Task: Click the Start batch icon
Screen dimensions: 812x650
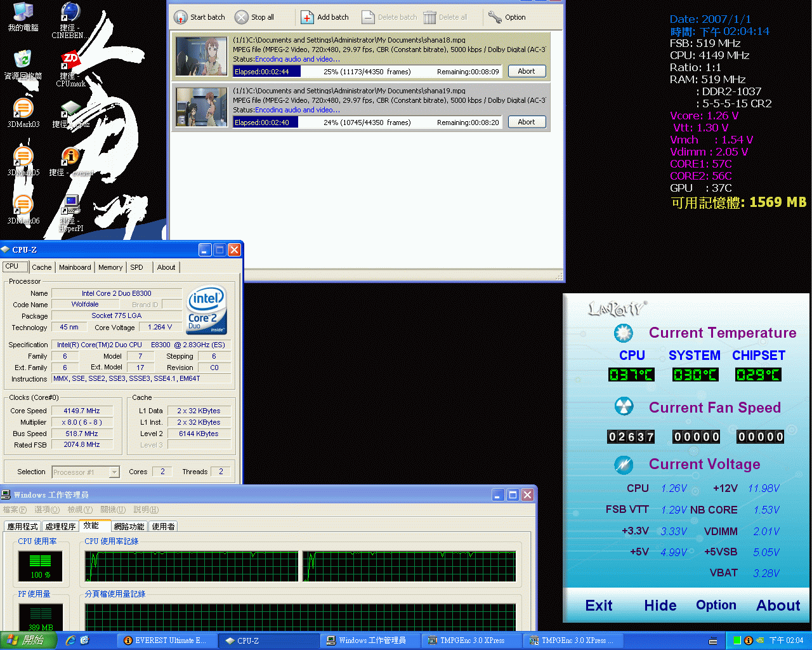Action: pyautogui.click(x=181, y=17)
